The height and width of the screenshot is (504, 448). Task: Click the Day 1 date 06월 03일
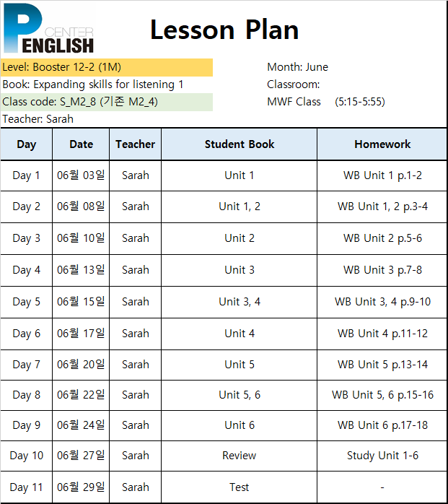click(81, 175)
